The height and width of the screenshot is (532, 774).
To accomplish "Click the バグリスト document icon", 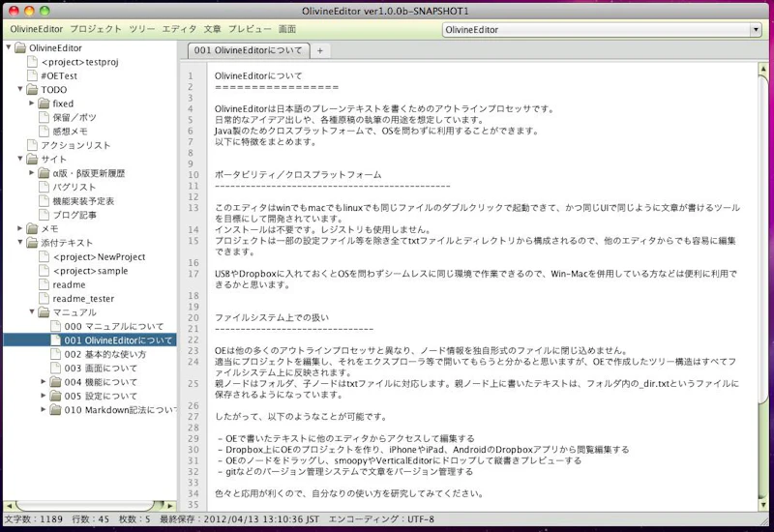I will pyautogui.click(x=44, y=187).
